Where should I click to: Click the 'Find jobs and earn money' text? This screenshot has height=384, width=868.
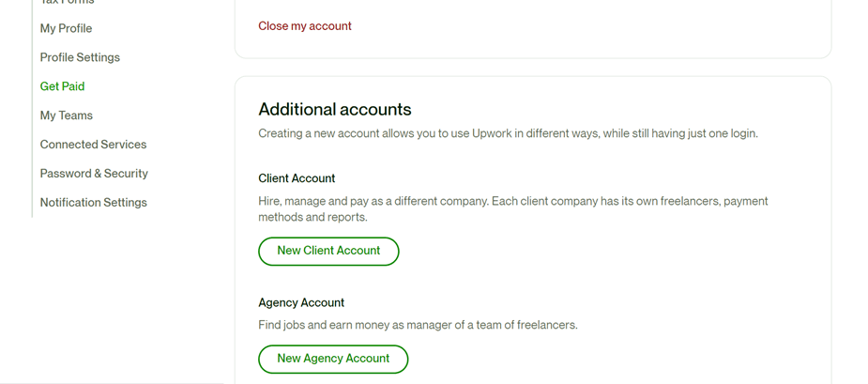(418, 325)
